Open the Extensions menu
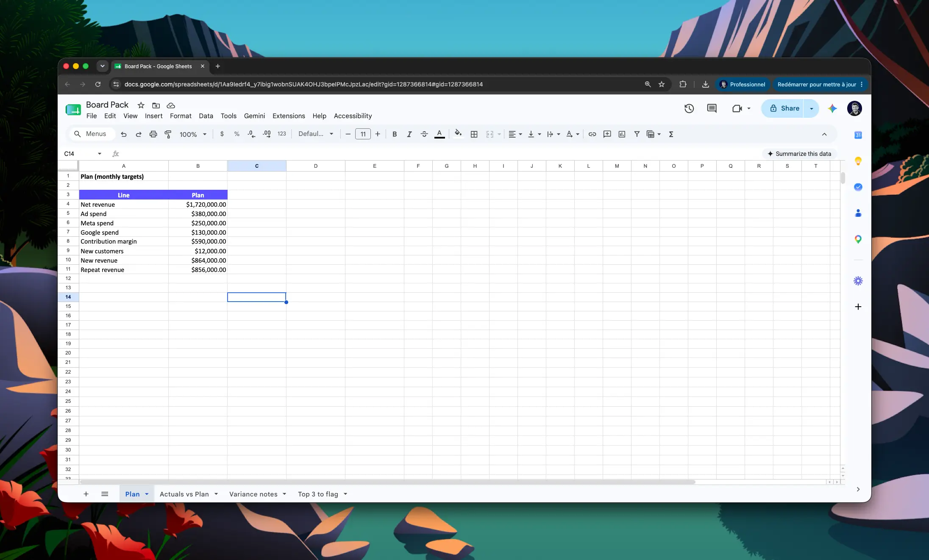The image size is (929, 560). coord(289,116)
